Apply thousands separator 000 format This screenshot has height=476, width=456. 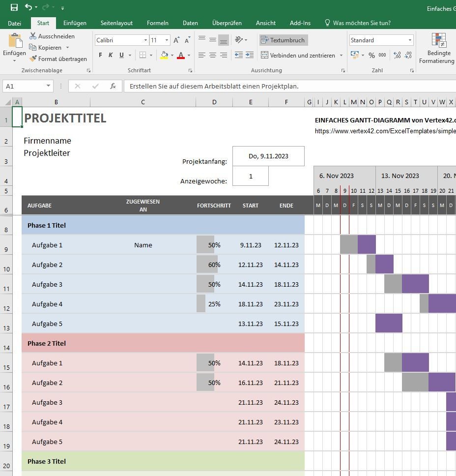382,55
